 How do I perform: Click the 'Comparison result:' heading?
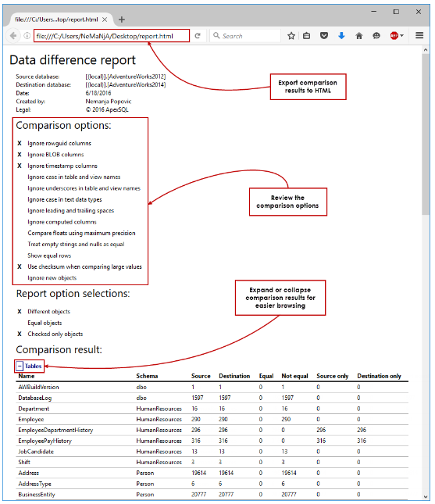(59, 350)
